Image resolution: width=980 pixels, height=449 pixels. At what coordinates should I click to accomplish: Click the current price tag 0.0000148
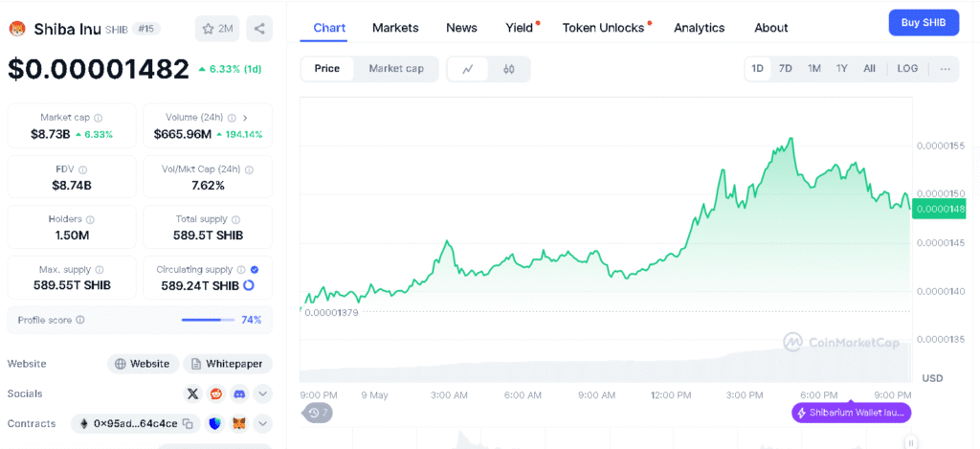pyautogui.click(x=939, y=209)
